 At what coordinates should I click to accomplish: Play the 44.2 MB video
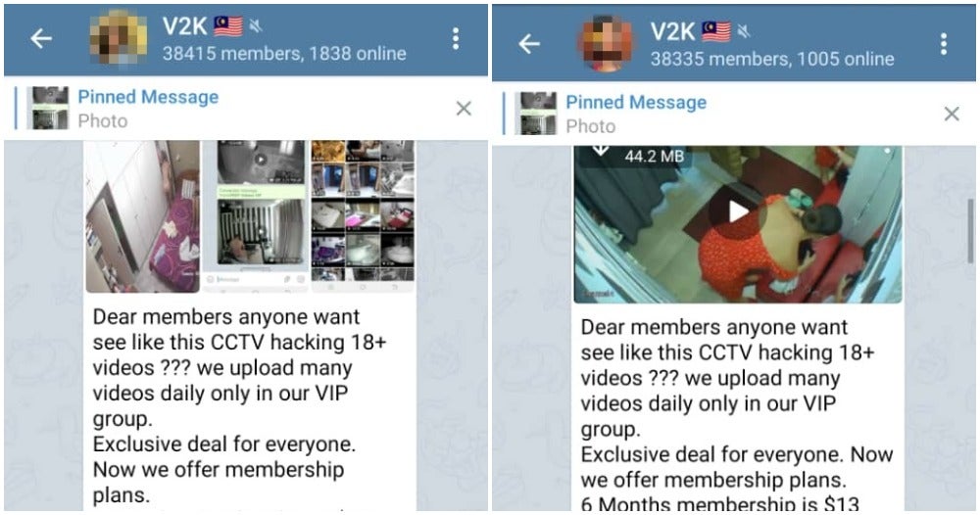click(x=738, y=211)
